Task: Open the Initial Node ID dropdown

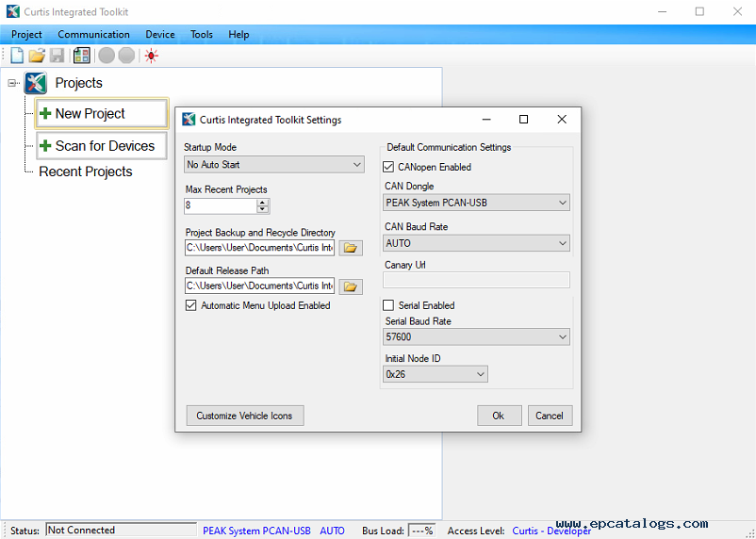Action: click(435, 374)
